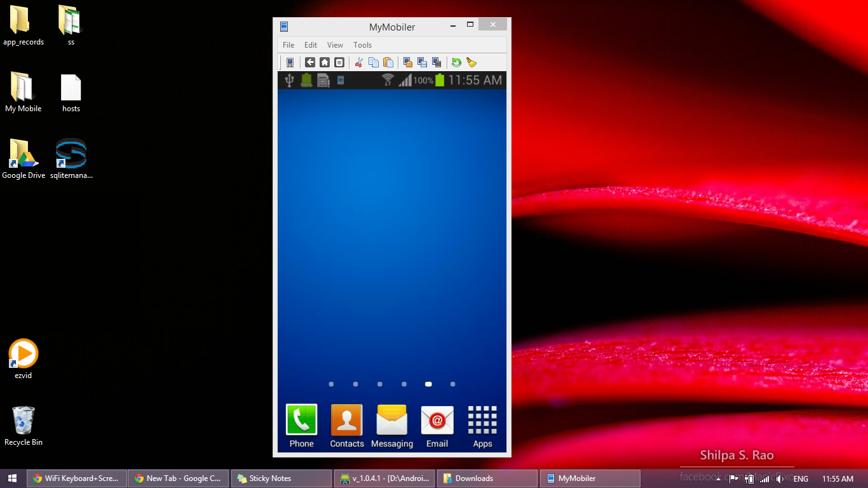
Task: Open the Edit menu in MyMobiler
Action: coord(311,45)
